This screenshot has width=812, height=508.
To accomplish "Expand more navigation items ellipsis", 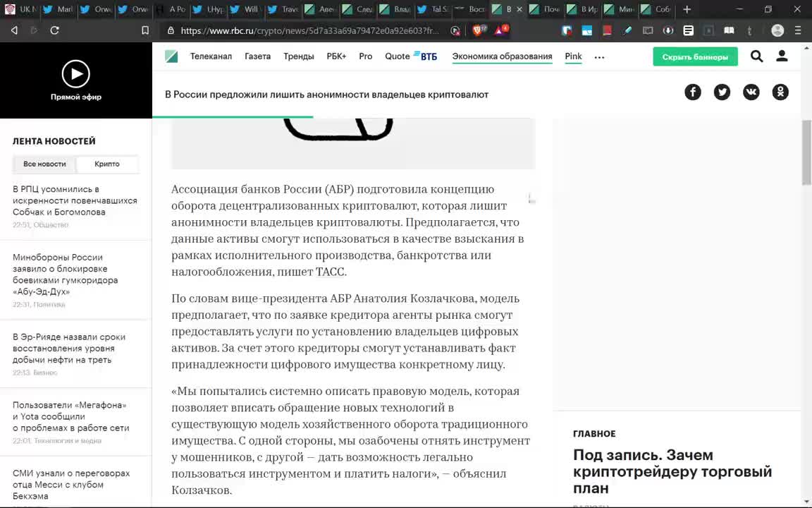I will pyautogui.click(x=599, y=57).
